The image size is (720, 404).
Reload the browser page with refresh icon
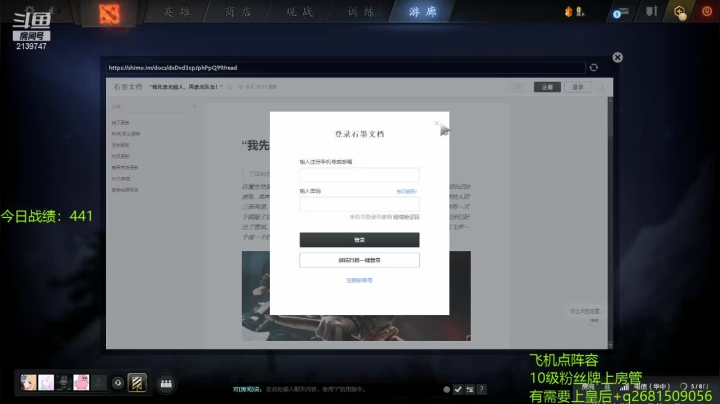pyautogui.click(x=594, y=67)
